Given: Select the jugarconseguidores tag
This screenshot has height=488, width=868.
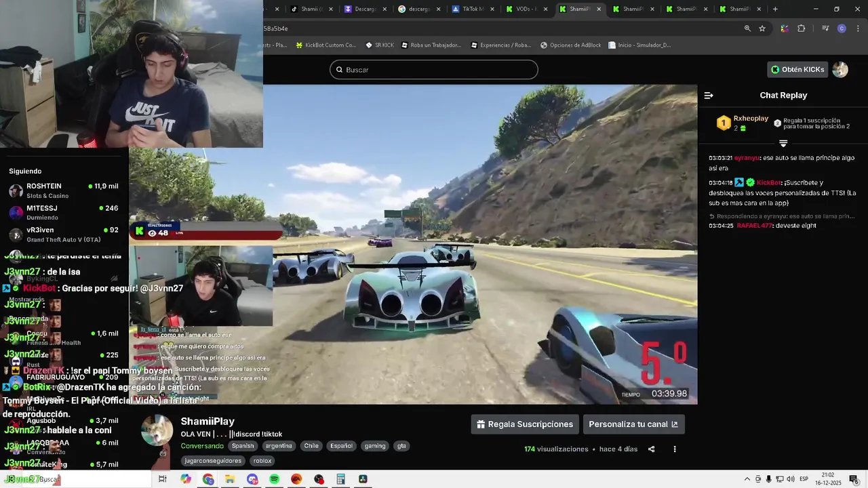Looking at the screenshot, I should [x=213, y=461].
